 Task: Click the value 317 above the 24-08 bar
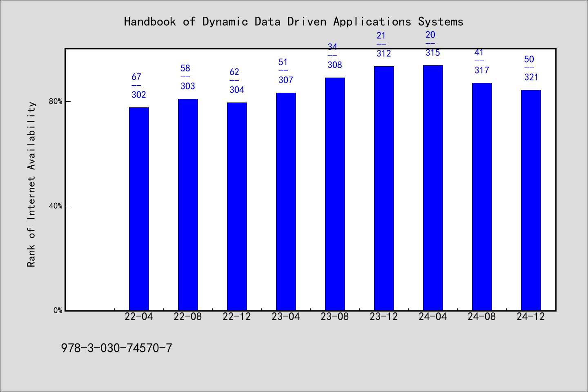coord(482,70)
